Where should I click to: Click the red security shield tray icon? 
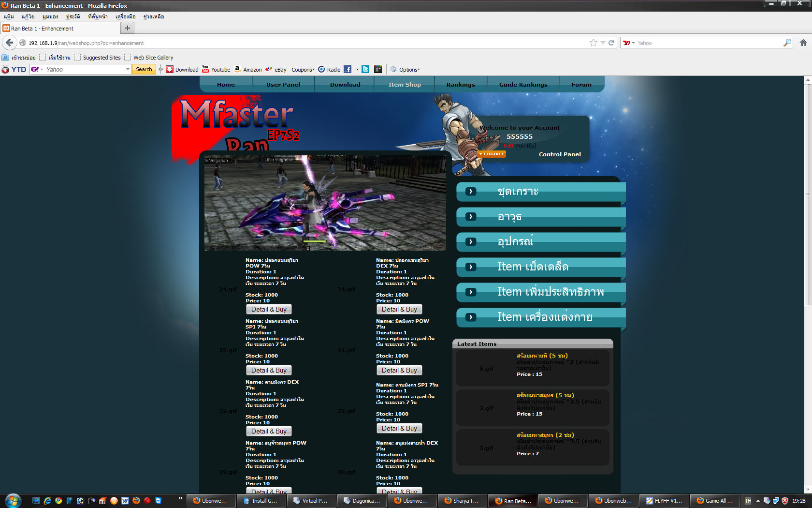click(785, 501)
